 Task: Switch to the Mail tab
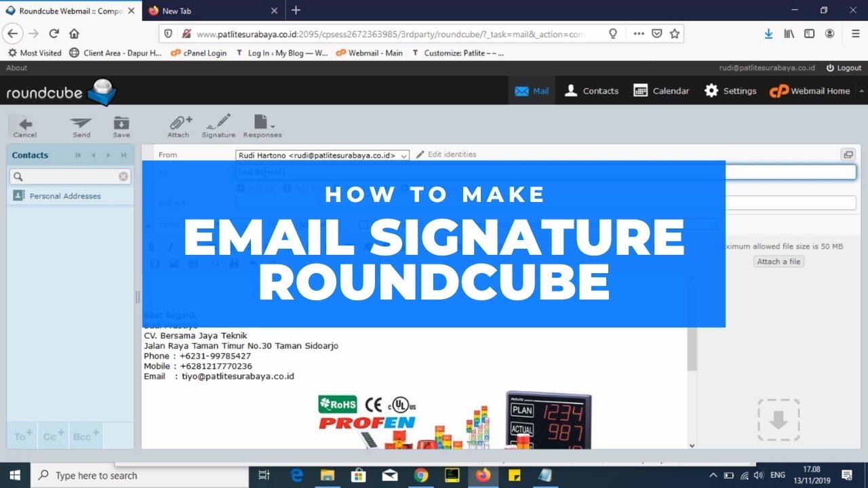pyautogui.click(x=532, y=91)
